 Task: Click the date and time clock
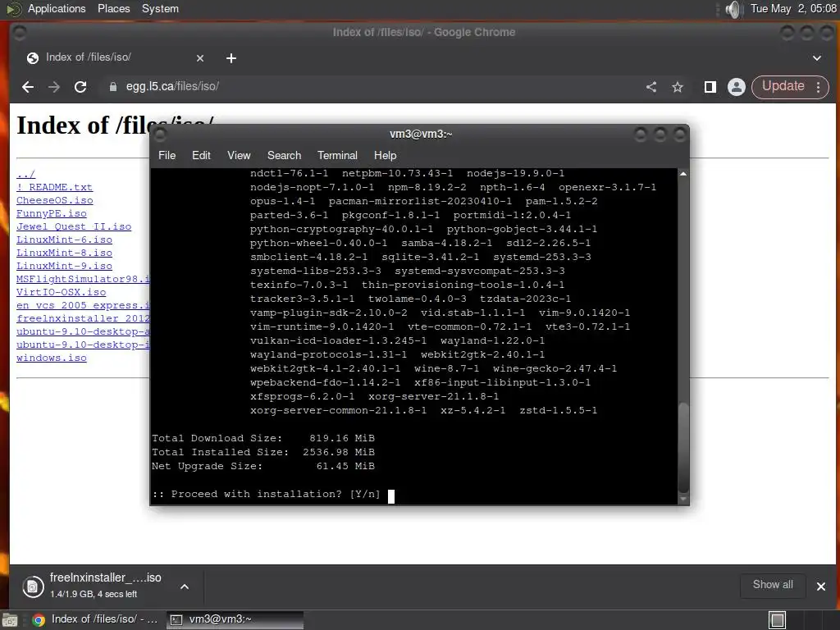(x=793, y=8)
